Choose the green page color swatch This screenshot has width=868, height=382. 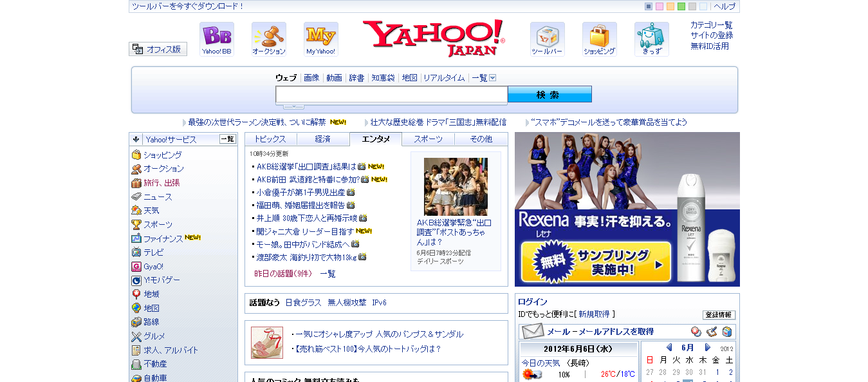(681, 6)
